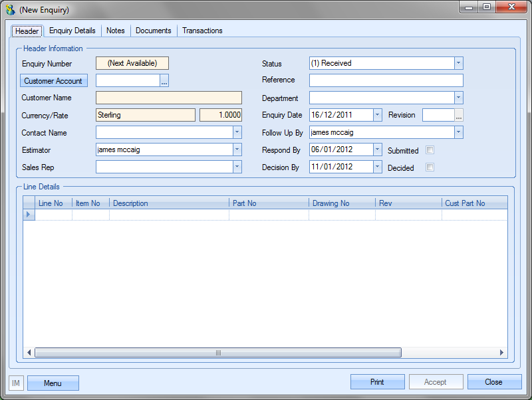Expand the Estimator dropdown
The image size is (532, 400).
(x=237, y=150)
